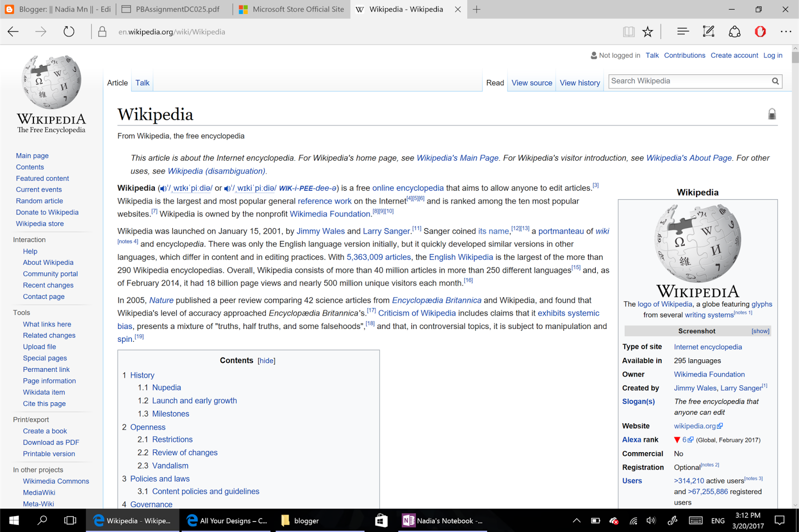Share the current webpage
The image size is (799, 532).
(x=734, y=31)
